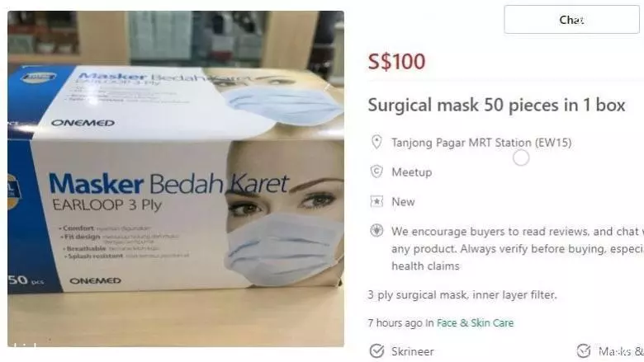Open the Chat button

571,19
